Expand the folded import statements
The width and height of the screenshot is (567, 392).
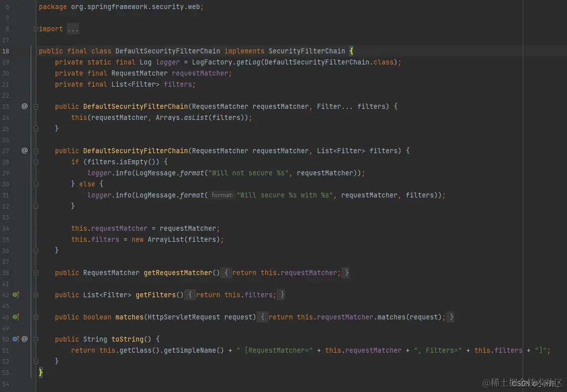[36, 29]
